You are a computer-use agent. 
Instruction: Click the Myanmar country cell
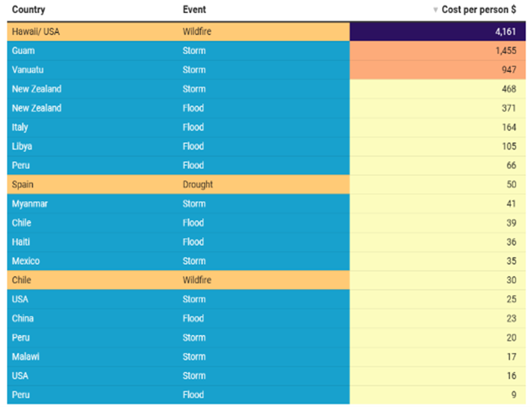click(x=94, y=203)
